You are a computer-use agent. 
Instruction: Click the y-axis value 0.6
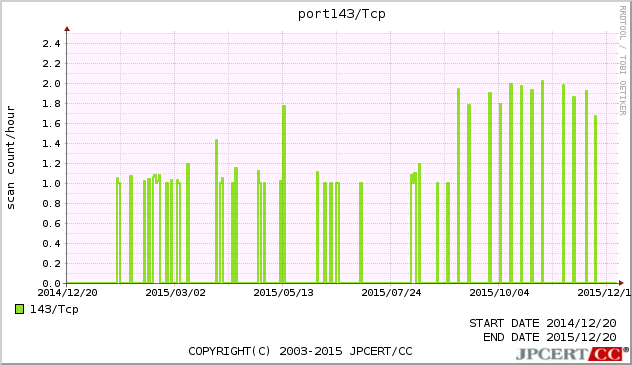(x=51, y=223)
